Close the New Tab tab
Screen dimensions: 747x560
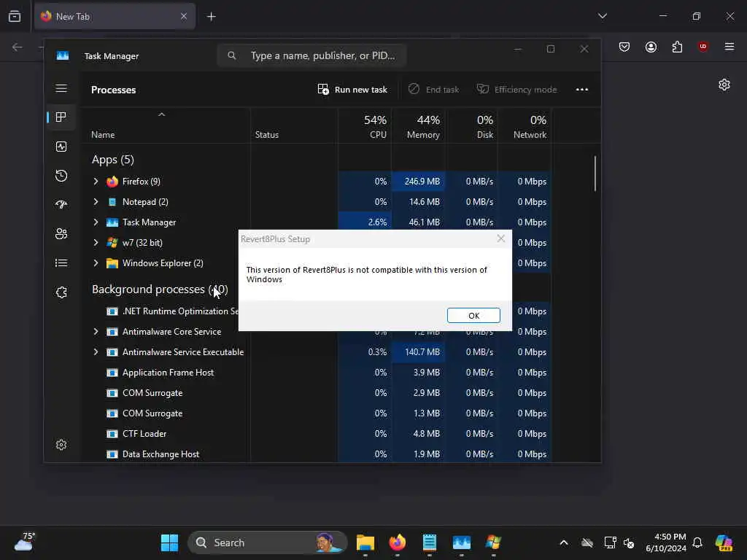183,16
